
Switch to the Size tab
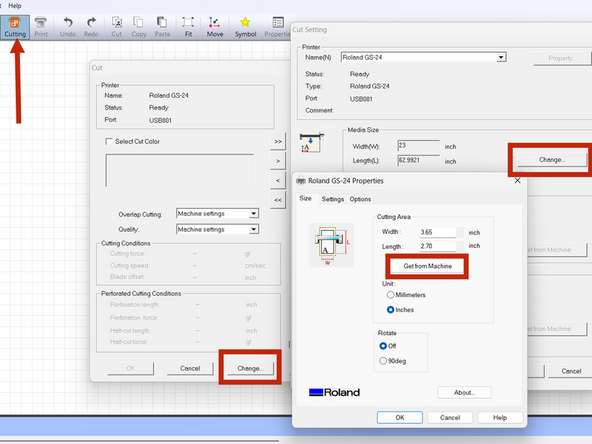[x=305, y=199]
